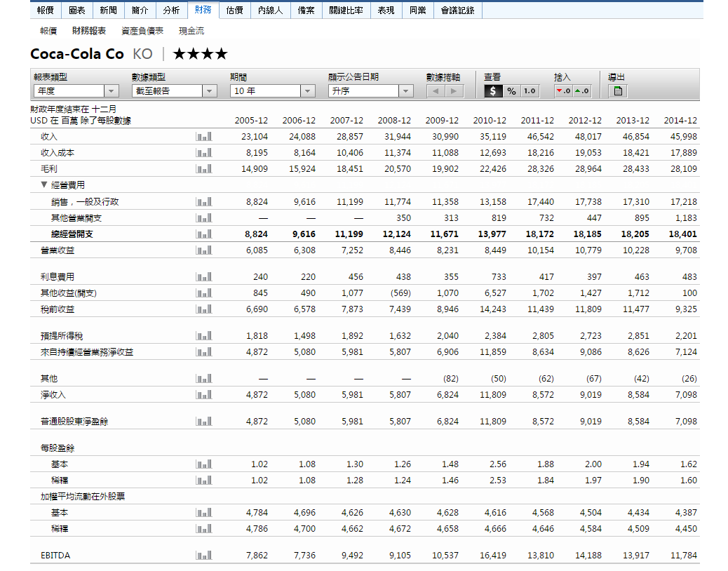
Task: Show chart for 每股盈餘 基本 row
Action: (x=204, y=464)
